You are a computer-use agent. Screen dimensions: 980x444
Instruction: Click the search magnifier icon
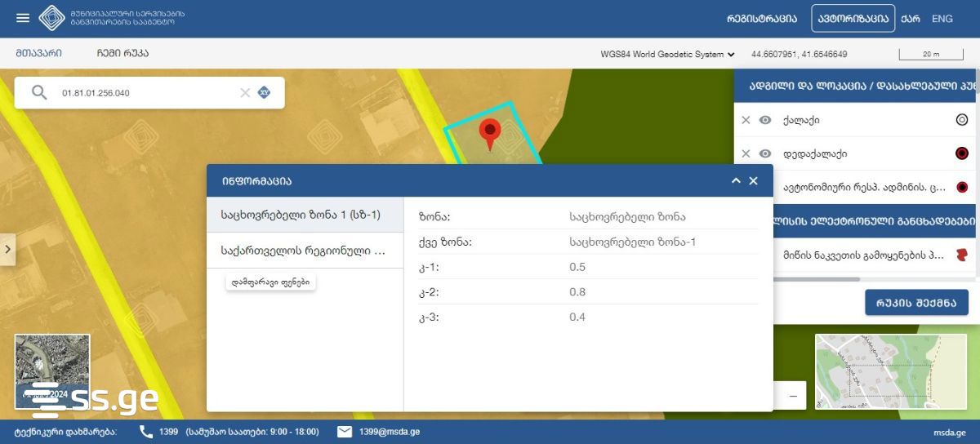click(39, 92)
